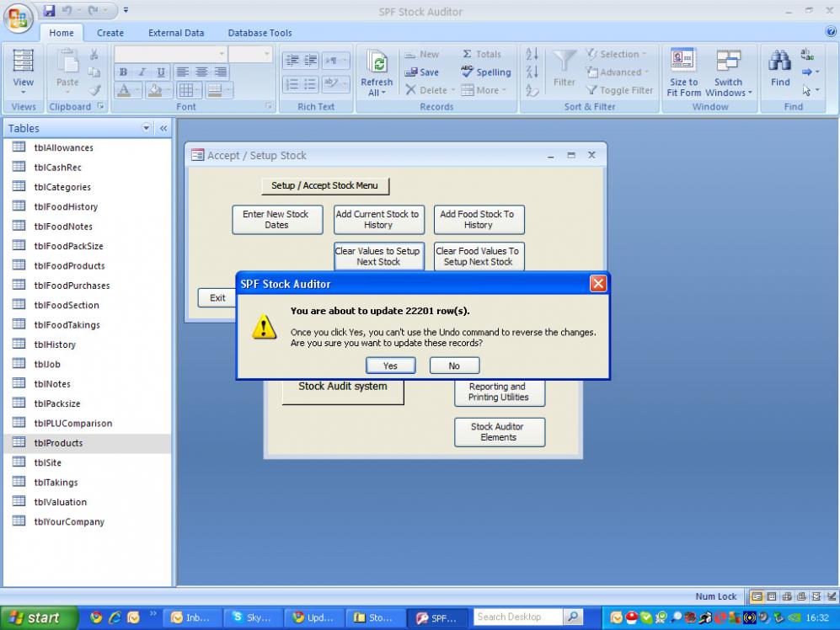840x630 pixels.
Task: Open the External Data ribbon tab
Action: coord(176,33)
